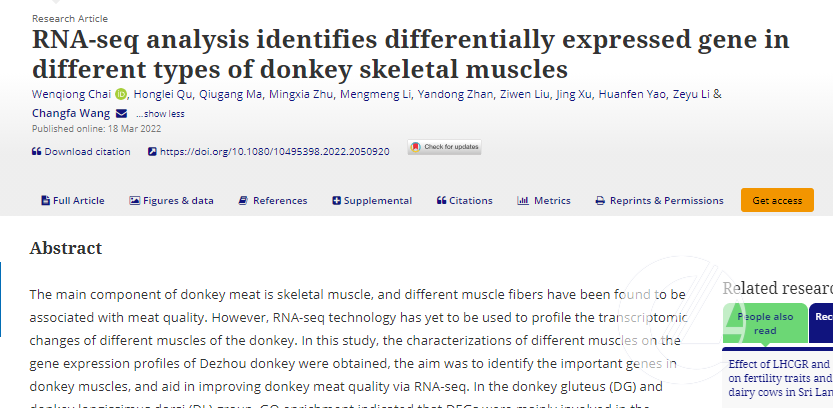Click the Check for updates badge

pos(444,147)
